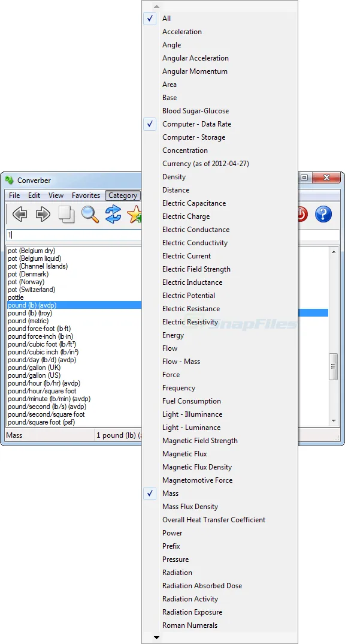Choose the Power category
This screenshot has height=644, width=345.
click(x=220, y=532)
